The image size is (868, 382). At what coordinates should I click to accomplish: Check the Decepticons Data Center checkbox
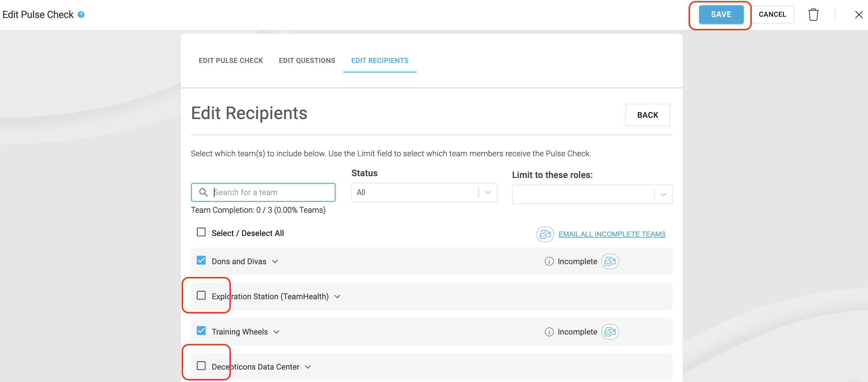[x=201, y=366]
